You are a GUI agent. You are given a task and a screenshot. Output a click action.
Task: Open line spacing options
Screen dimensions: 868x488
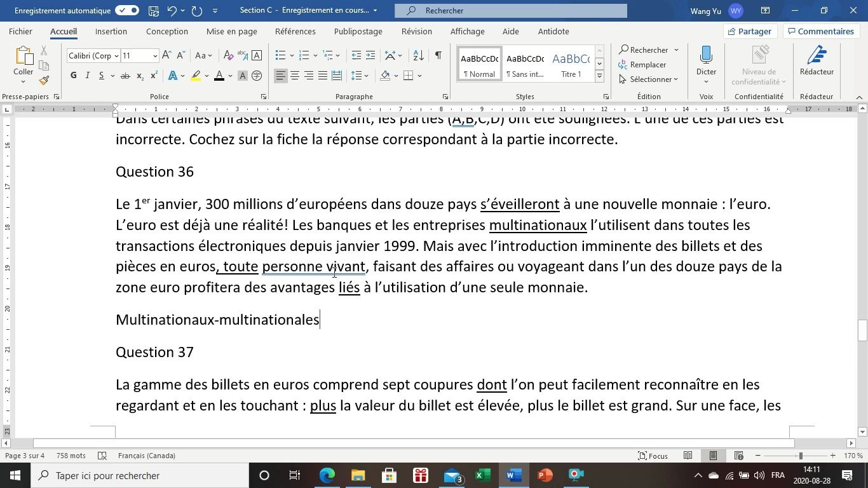[358, 76]
